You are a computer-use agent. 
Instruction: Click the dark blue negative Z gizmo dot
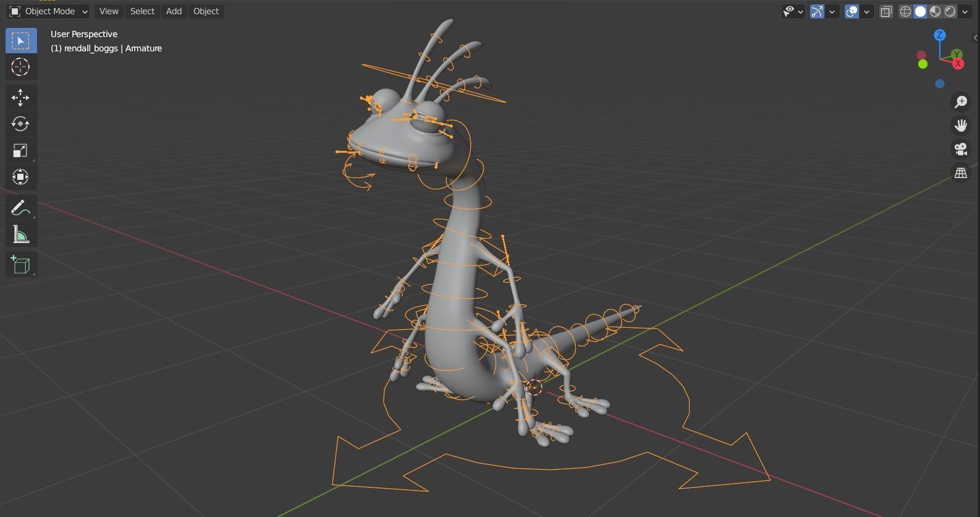click(x=940, y=83)
